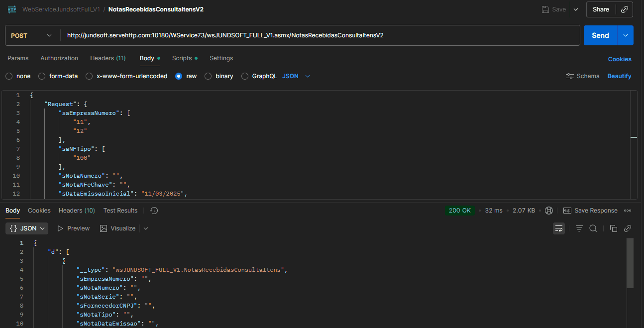The width and height of the screenshot is (644, 328).
Task: Open the POST method dropdown
Action: (32, 35)
